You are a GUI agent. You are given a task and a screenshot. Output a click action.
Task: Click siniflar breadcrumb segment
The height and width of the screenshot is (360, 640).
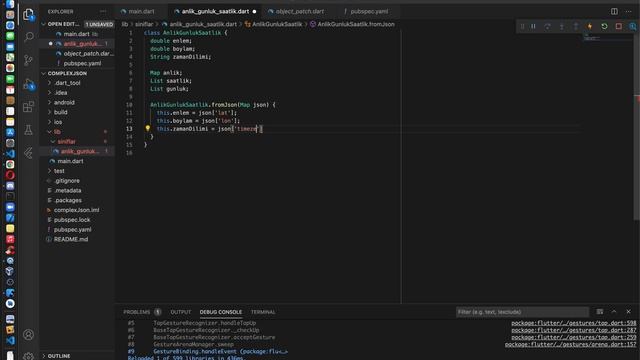coord(144,24)
